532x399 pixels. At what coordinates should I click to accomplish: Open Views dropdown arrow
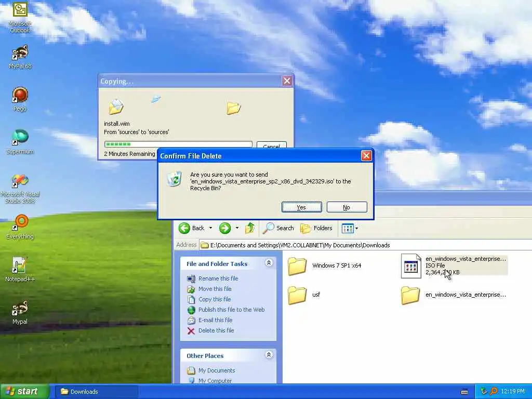pyautogui.click(x=356, y=229)
